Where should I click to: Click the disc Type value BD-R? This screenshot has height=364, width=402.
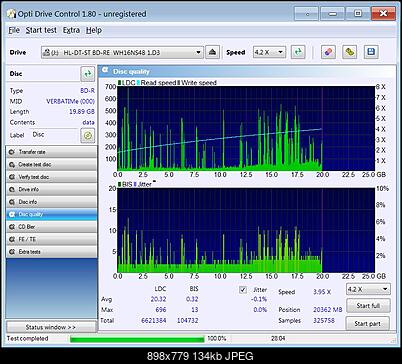coord(87,90)
